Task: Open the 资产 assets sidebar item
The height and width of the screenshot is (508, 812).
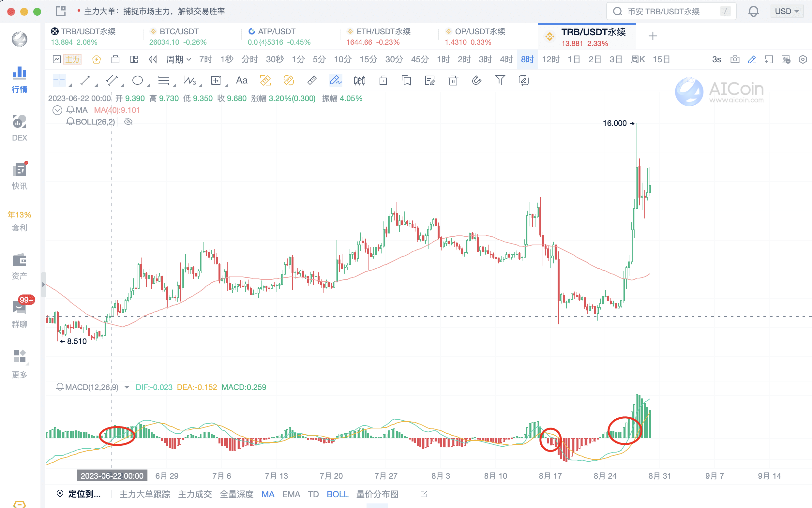Action: tap(20, 266)
